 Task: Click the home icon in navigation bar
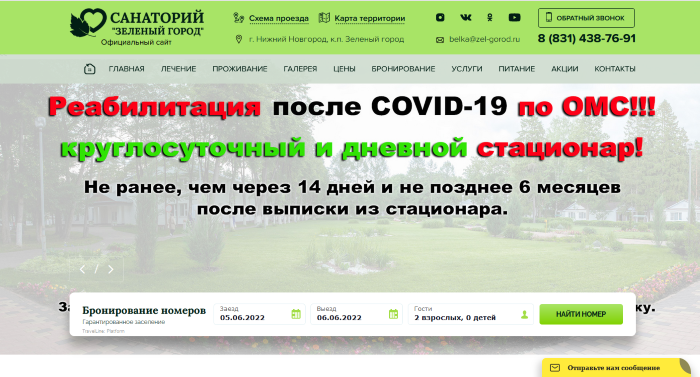pyautogui.click(x=89, y=69)
